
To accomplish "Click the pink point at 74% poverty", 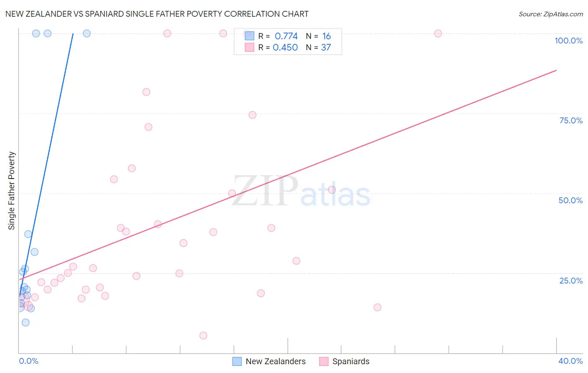I will click(x=253, y=115).
